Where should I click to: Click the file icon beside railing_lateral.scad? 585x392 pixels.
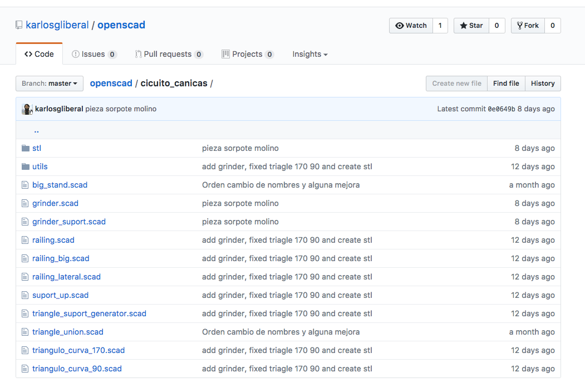[x=25, y=277]
